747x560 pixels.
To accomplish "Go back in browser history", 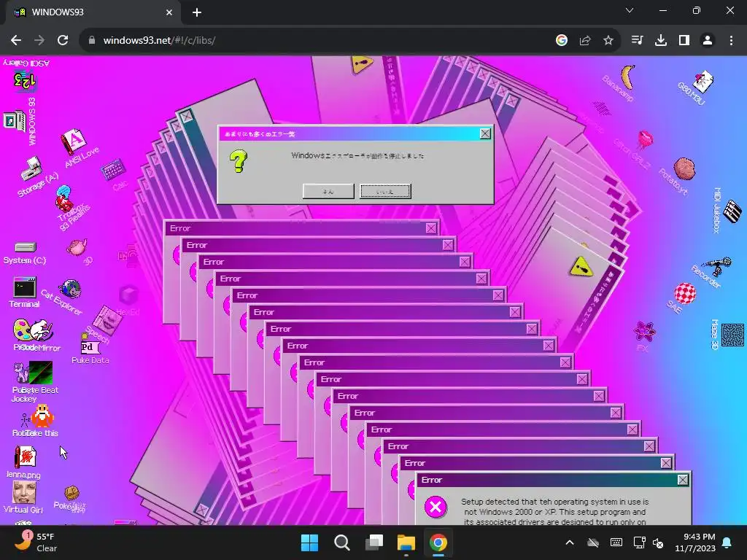I will click(x=16, y=40).
